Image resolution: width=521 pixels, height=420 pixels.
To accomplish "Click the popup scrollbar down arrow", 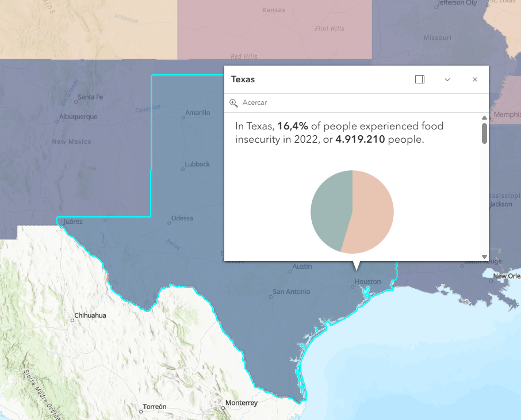I will [484, 257].
